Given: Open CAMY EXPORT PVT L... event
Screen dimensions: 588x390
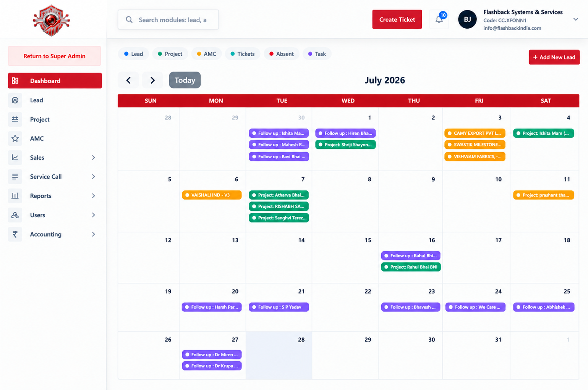Looking at the screenshot, I should [475, 133].
